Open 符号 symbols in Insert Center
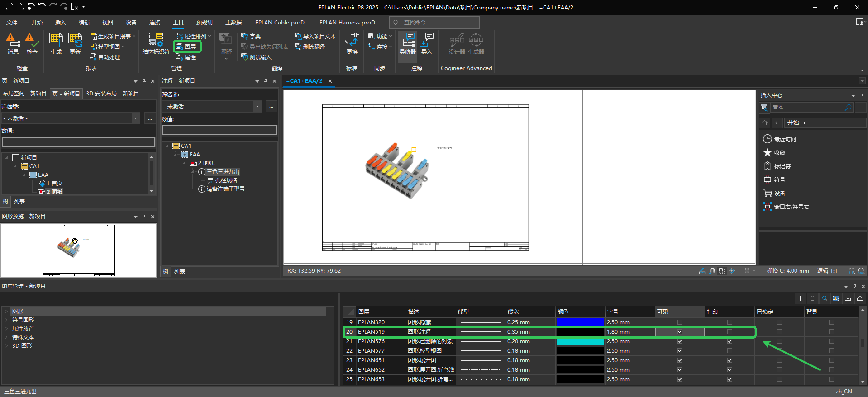This screenshot has width=868, height=397. 774,180
